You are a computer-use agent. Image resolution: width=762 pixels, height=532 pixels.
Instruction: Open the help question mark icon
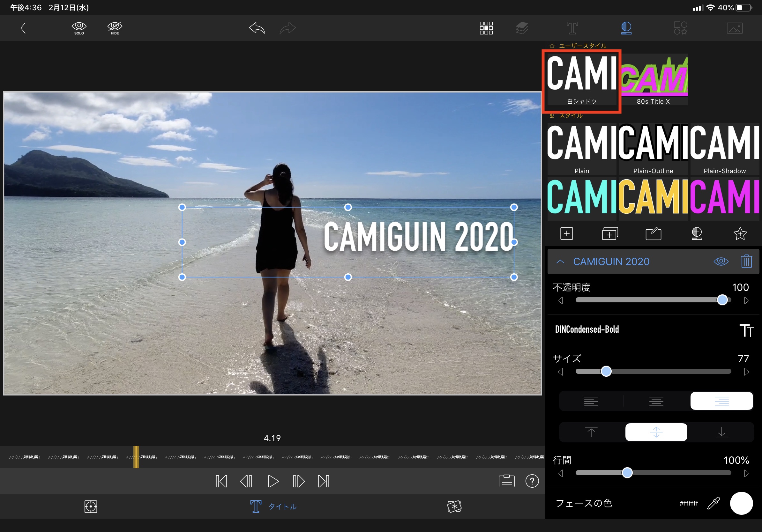(x=532, y=481)
